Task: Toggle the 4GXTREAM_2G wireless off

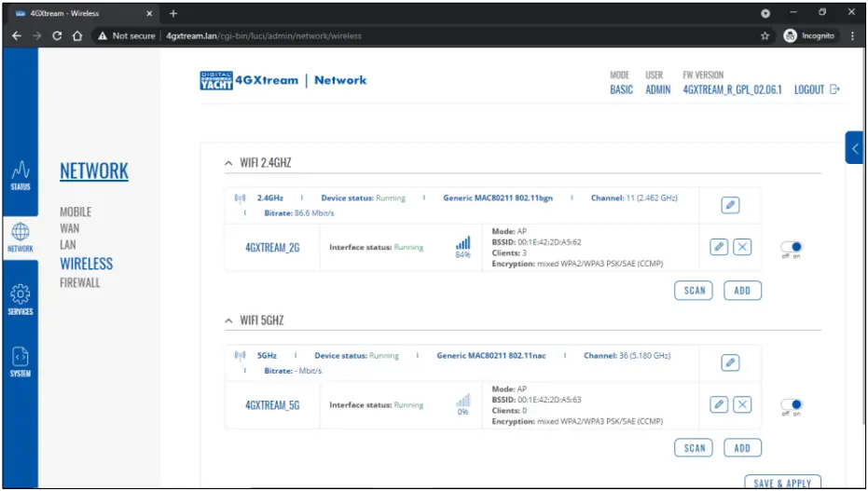Action: 792,248
